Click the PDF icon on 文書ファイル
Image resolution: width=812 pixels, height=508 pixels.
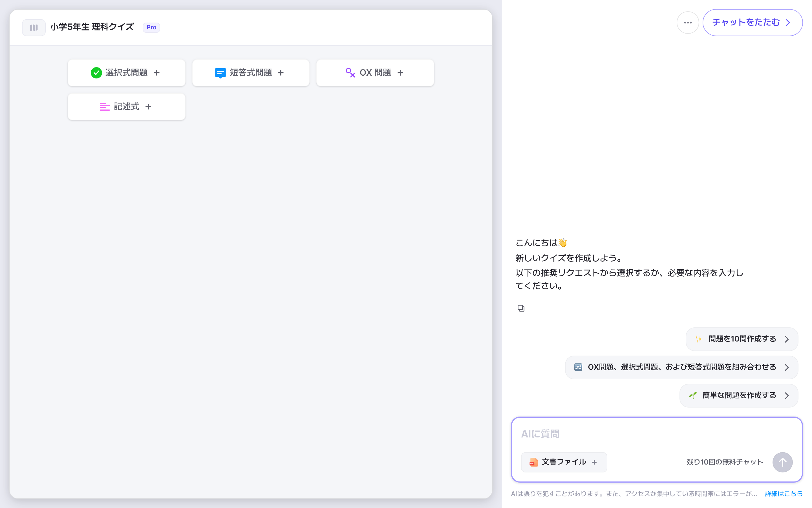pos(533,462)
